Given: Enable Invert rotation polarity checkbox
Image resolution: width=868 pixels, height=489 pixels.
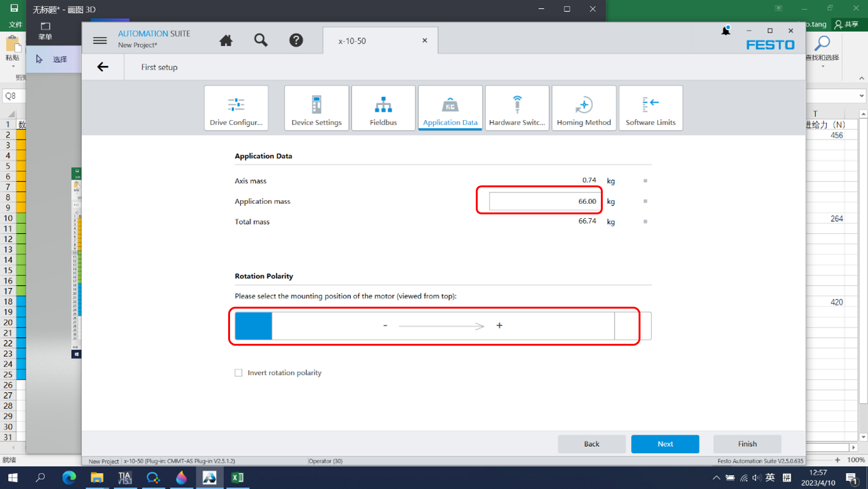Looking at the screenshot, I should pyautogui.click(x=239, y=373).
